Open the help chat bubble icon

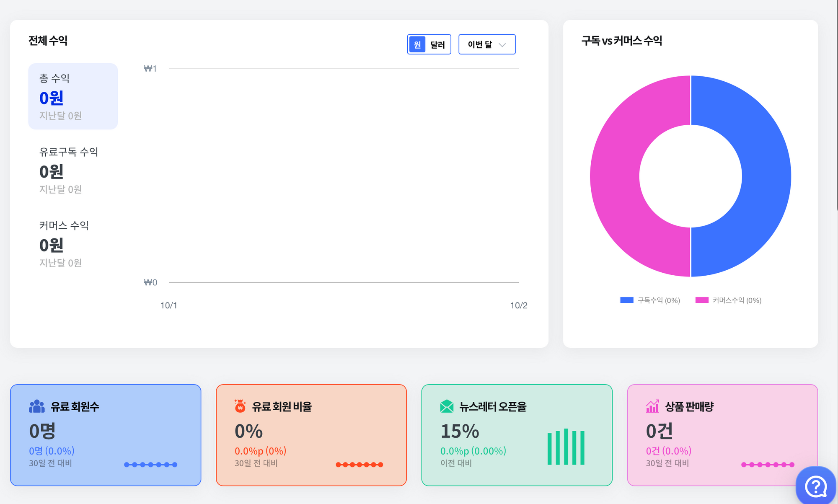815,486
